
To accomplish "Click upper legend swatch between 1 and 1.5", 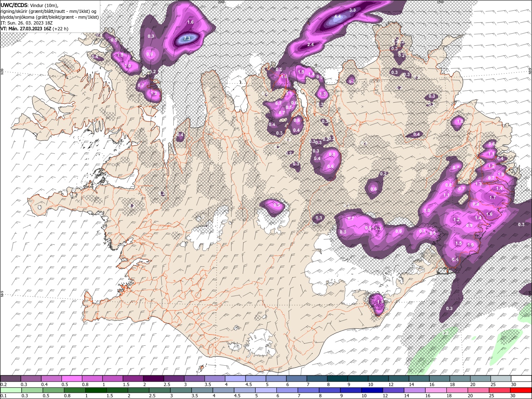I will pos(113,379).
